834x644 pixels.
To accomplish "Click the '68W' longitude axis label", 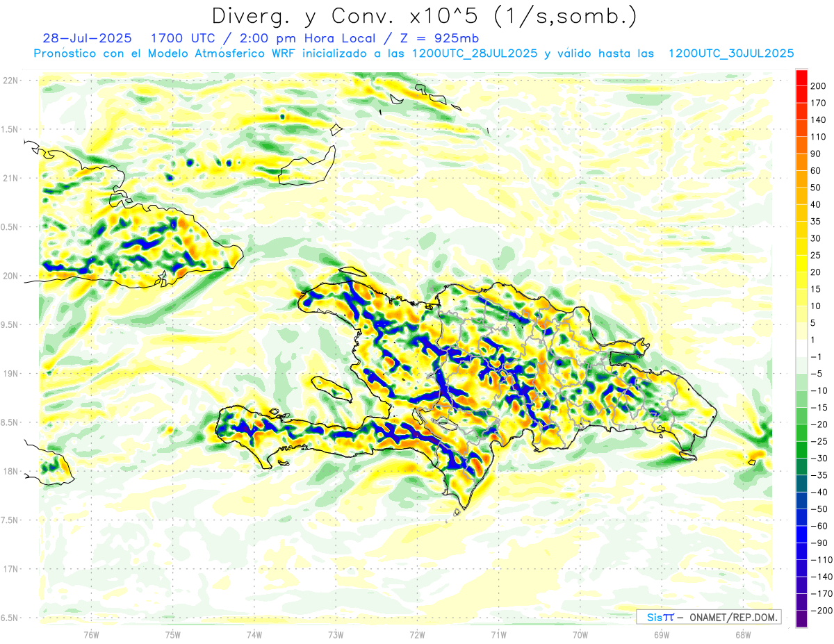I will tap(743, 634).
